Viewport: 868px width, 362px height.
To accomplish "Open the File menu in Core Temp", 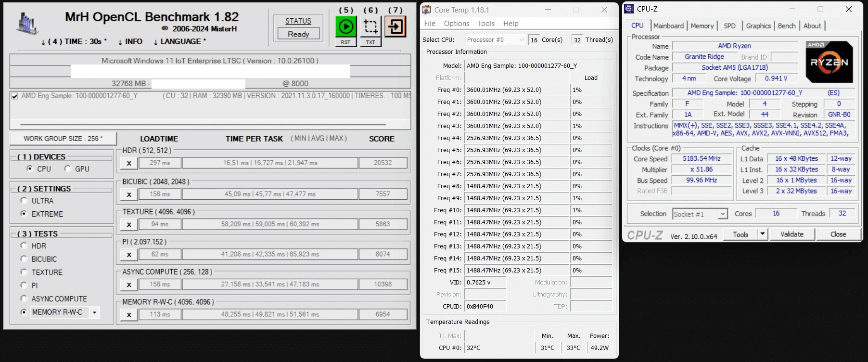I will [430, 24].
